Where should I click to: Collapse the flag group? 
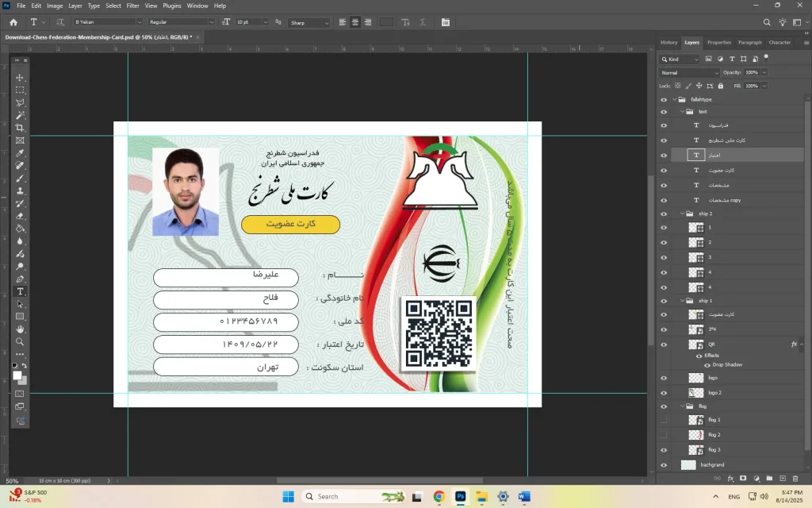pos(683,406)
